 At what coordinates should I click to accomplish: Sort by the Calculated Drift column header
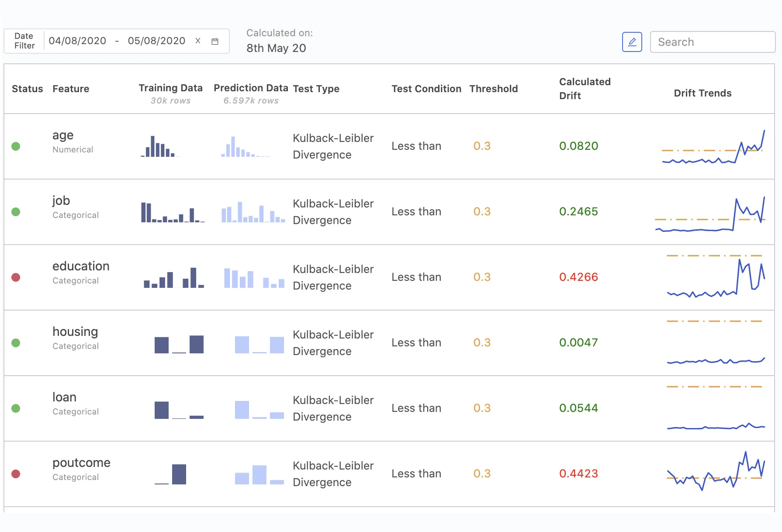pos(585,89)
